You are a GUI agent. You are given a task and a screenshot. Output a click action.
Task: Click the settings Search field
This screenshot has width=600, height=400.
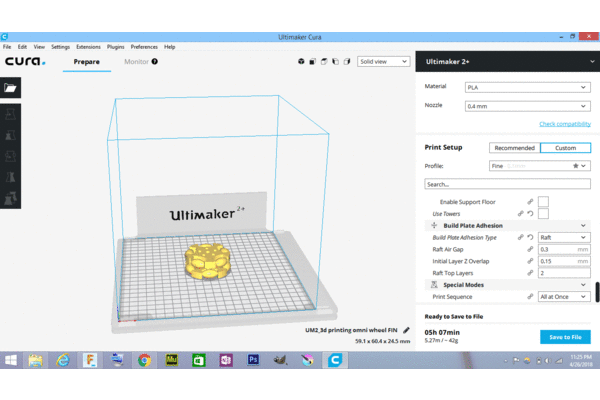coord(507,184)
